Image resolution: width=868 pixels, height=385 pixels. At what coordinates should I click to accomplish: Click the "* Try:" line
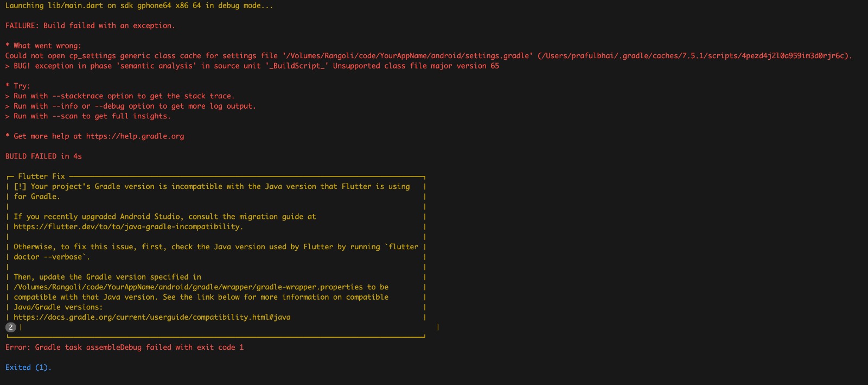click(18, 86)
